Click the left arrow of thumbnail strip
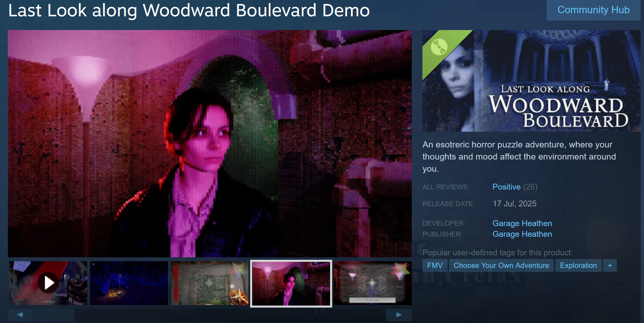 [20, 315]
